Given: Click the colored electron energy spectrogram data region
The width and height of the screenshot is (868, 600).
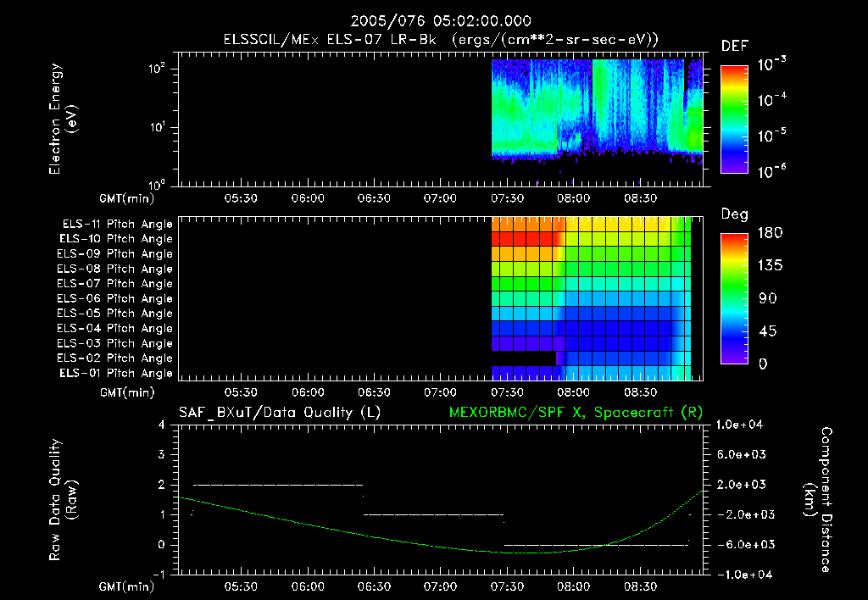Looking at the screenshot, I should point(598,111).
